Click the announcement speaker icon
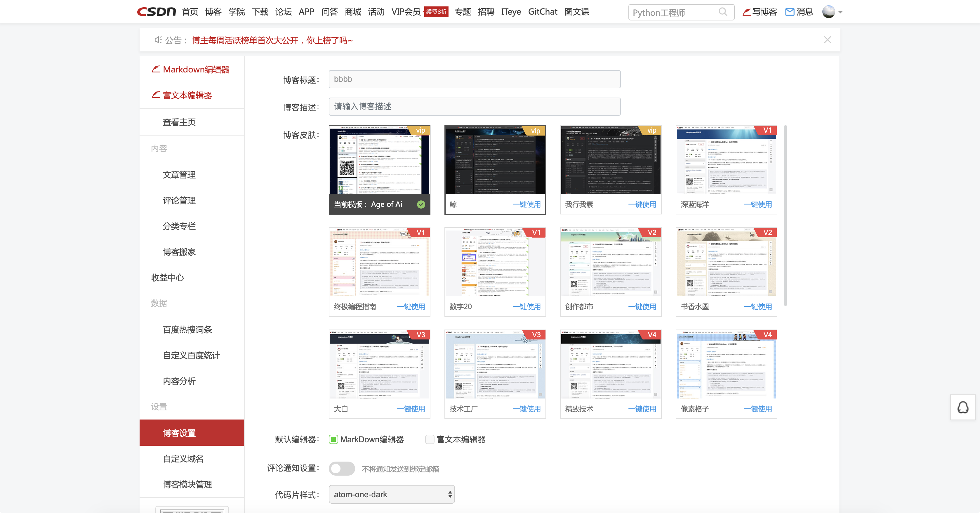 (x=157, y=40)
